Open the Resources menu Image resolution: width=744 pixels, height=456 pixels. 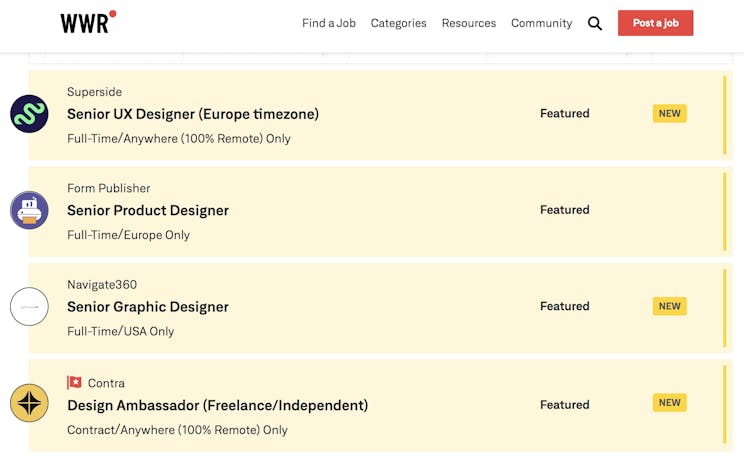click(x=469, y=23)
